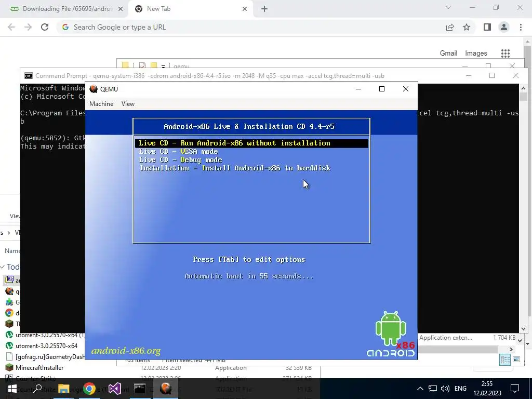
Task: Switch Explorer to large icons view
Action: [x=516, y=360]
